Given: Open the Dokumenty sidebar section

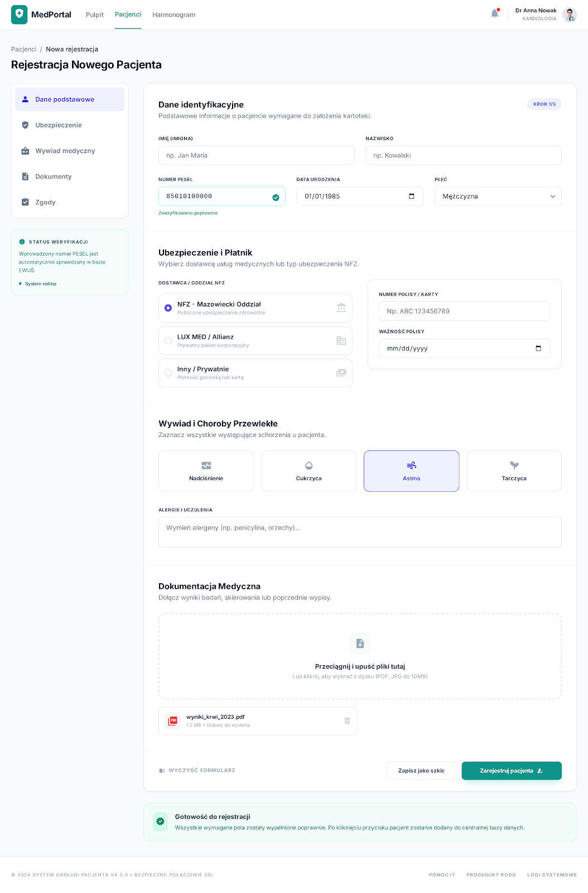Looking at the screenshot, I should 70,176.
